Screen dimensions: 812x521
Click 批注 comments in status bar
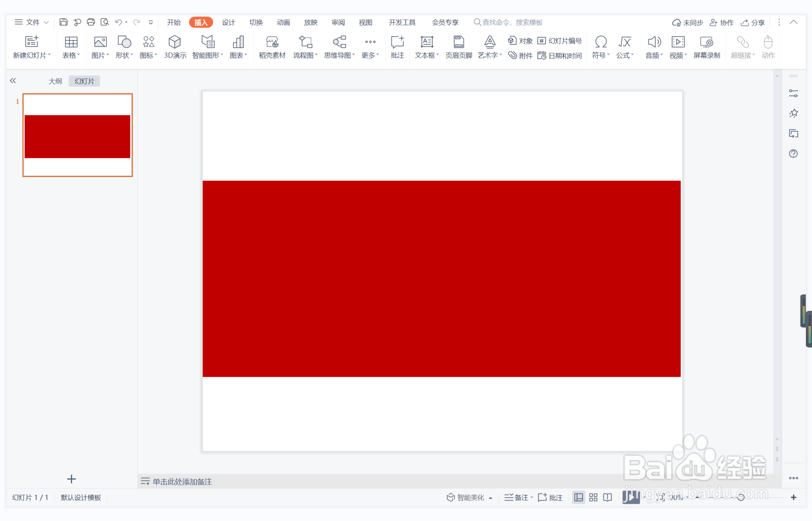click(x=550, y=497)
